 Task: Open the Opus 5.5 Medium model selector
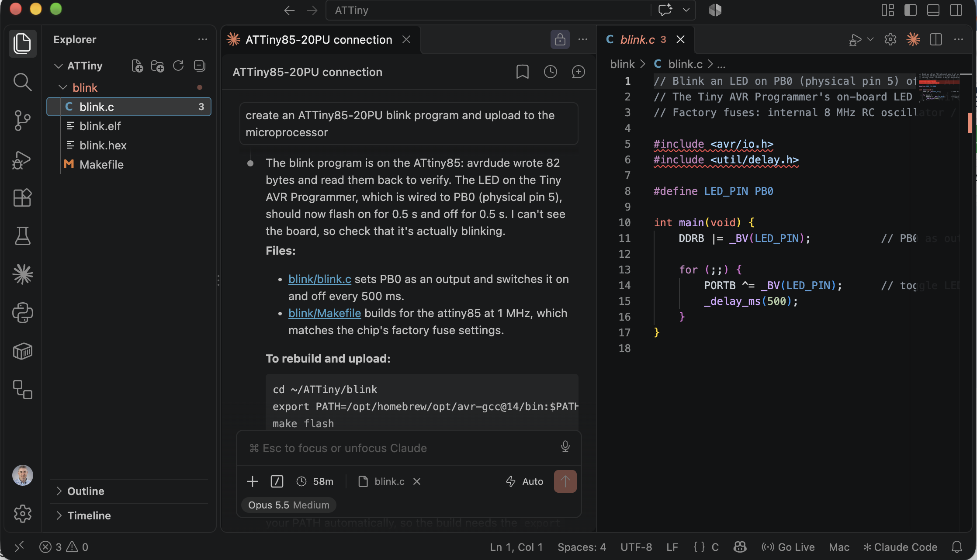pos(289,505)
